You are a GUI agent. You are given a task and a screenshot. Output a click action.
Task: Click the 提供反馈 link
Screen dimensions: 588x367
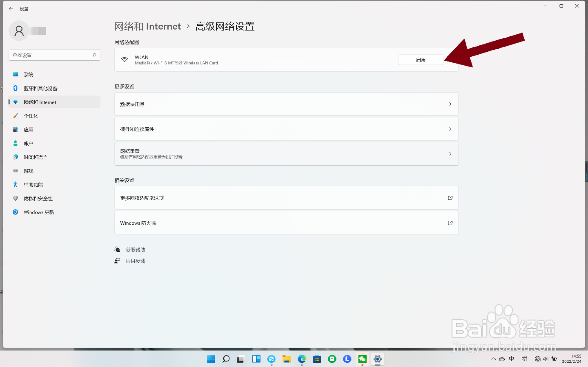(135, 261)
